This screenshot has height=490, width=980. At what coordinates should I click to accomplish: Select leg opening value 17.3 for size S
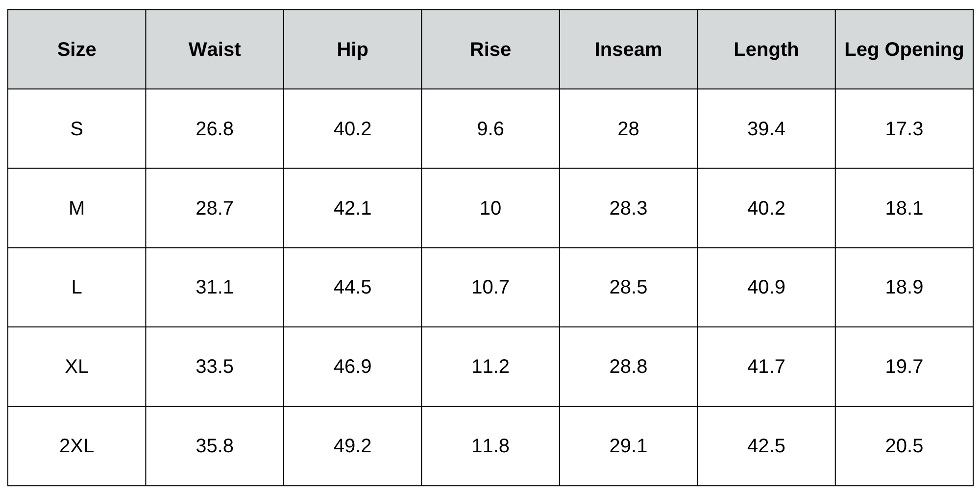(x=904, y=129)
